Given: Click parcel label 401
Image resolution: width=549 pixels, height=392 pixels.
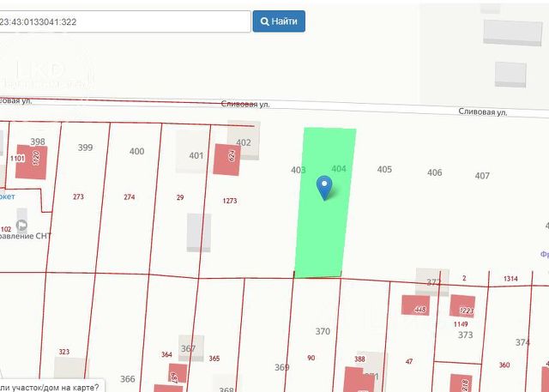Looking at the screenshot, I should [196, 155].
